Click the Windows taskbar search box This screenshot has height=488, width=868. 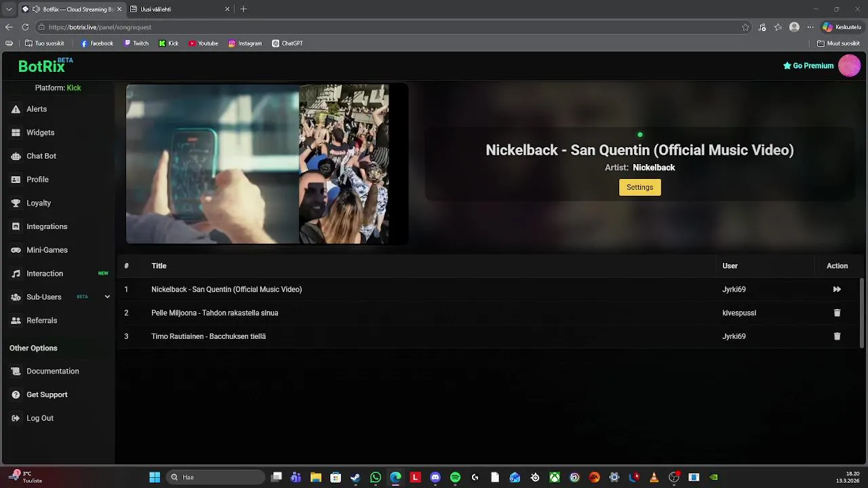pyautogui.click(x=216, y=477)
